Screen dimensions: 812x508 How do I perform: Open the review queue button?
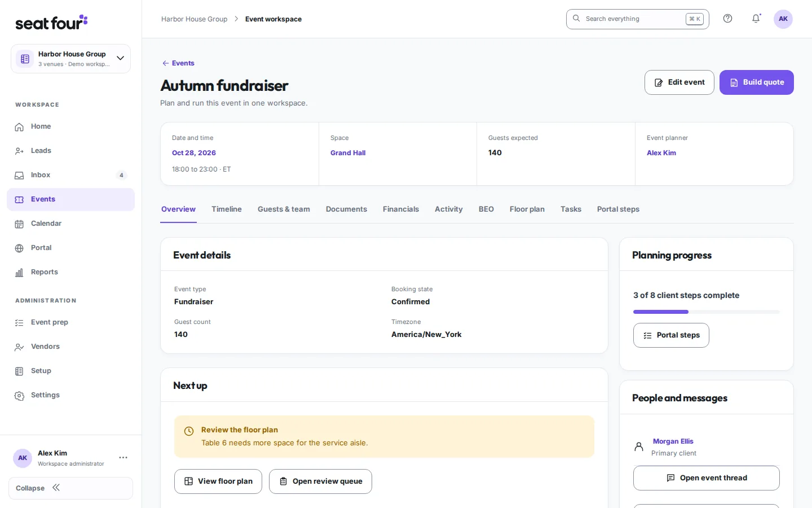(x=320, y=481)
